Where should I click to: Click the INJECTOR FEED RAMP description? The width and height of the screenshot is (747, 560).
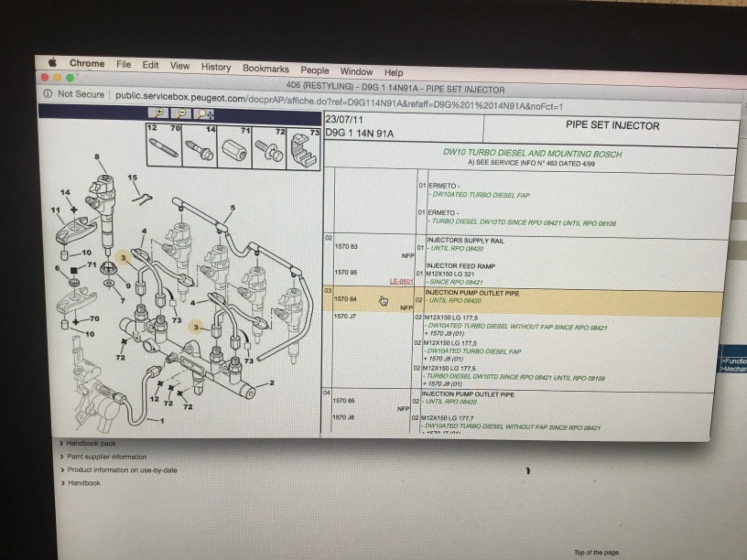click(460, 266)
